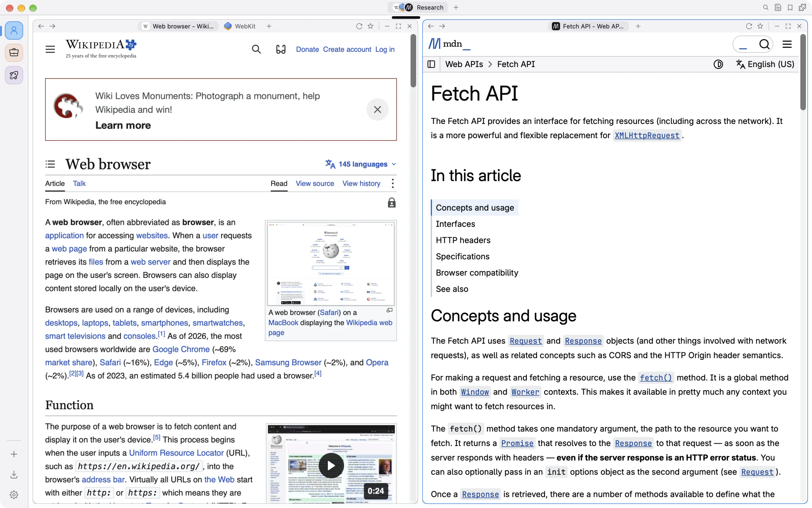Click the page protection padlock icon

click(x=391, y=203)
